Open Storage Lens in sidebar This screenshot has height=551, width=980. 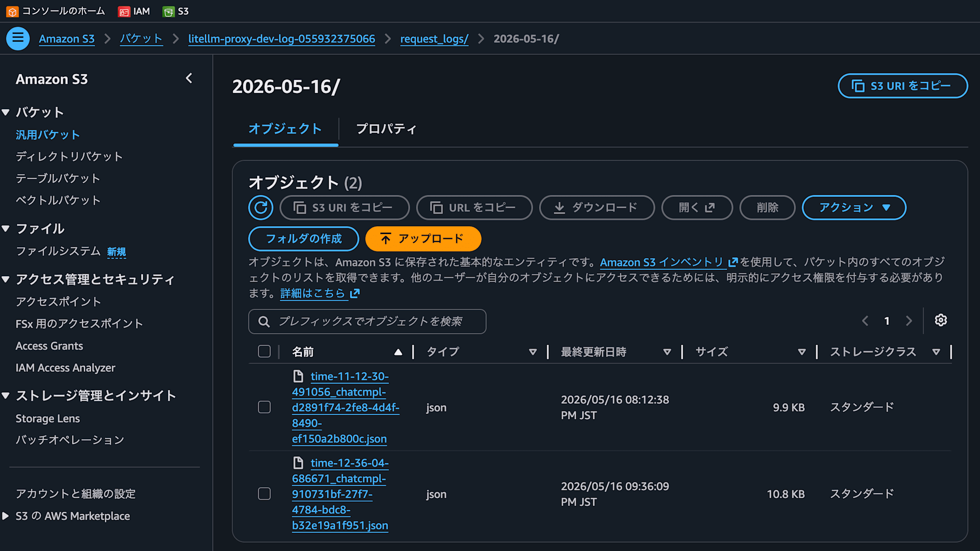coord(48,418)
